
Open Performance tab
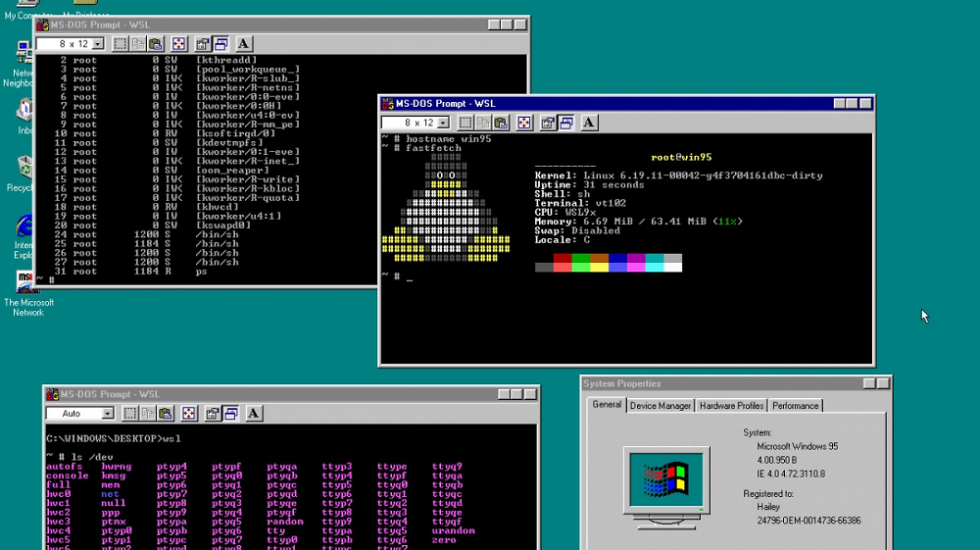point(795,406)
